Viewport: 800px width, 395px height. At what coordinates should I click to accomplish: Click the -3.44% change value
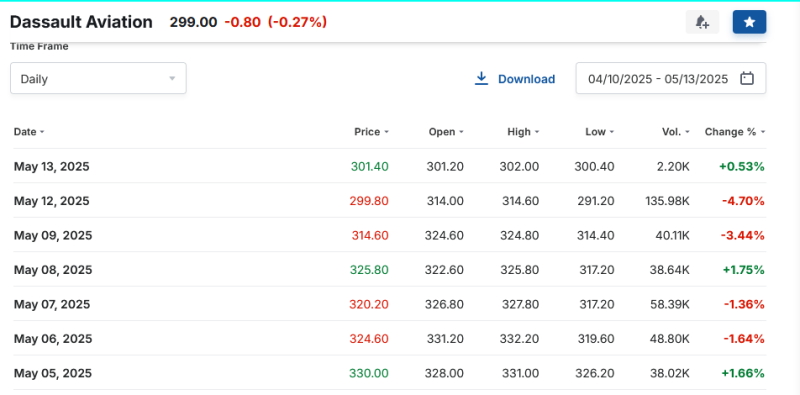pos(743,236)
